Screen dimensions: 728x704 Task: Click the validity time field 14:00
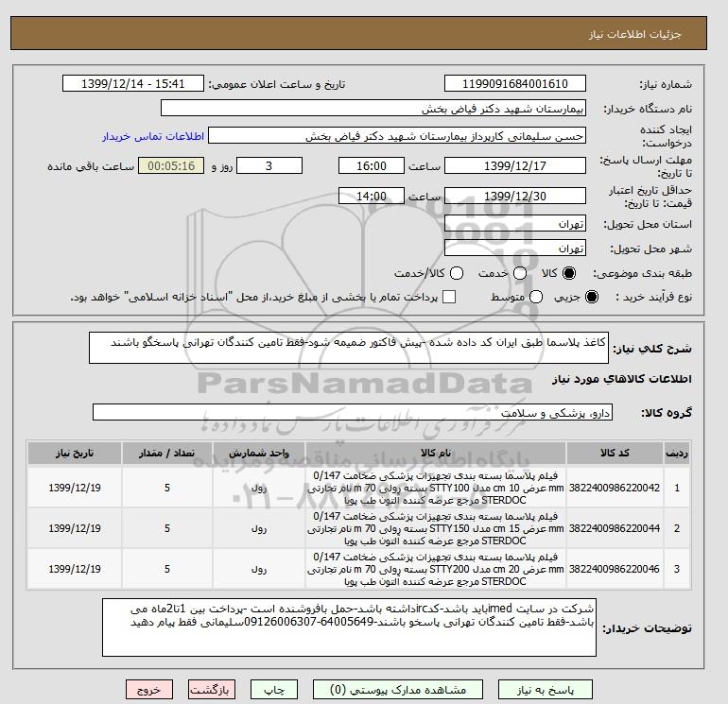pos(372,196)
